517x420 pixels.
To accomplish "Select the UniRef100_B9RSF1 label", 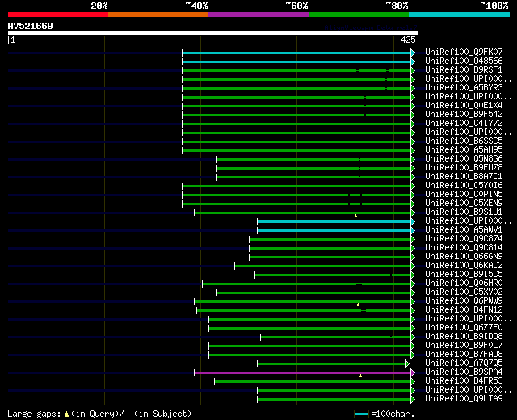I will (x=464, y=69).
